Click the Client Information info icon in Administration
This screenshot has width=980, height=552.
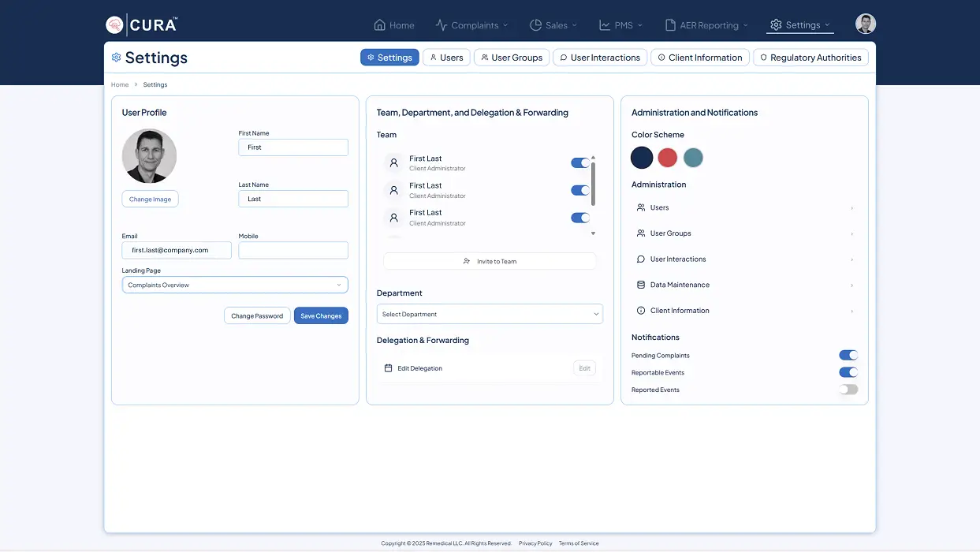641,311
